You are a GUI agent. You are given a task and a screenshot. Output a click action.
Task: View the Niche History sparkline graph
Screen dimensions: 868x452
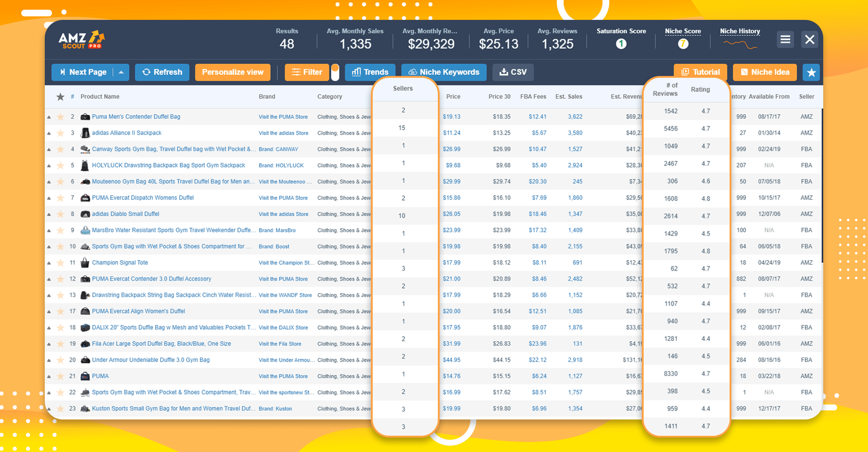click(739, 43)
